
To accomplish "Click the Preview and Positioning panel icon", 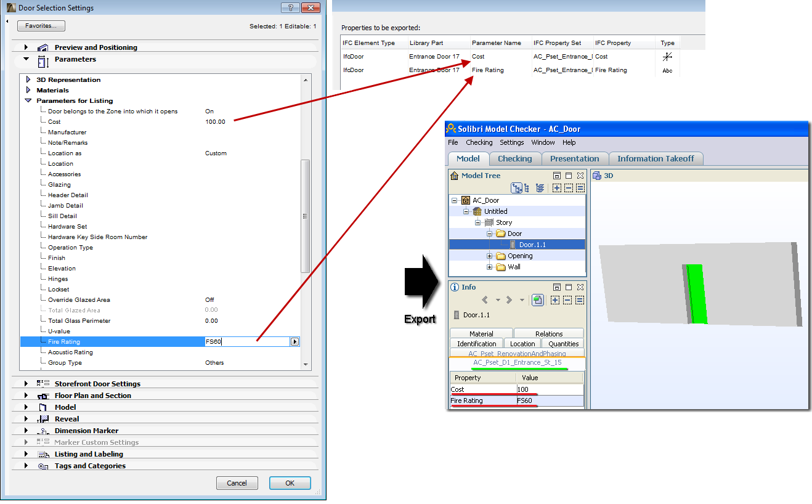I will pos(43,47).
